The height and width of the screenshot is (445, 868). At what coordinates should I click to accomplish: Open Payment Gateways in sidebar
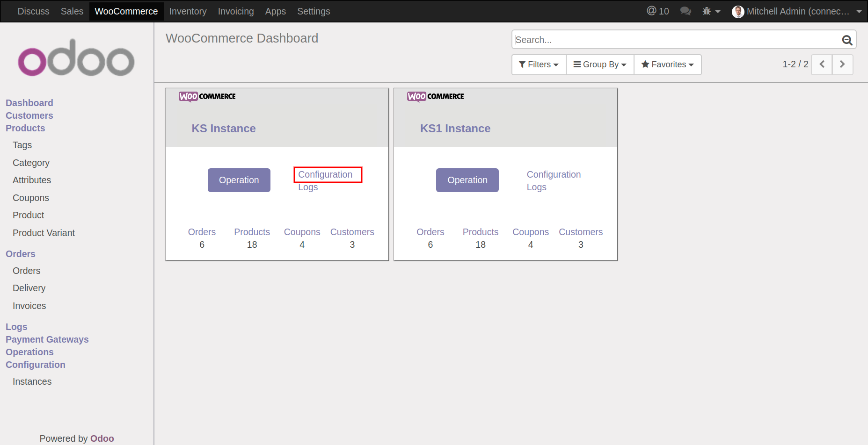47,339
